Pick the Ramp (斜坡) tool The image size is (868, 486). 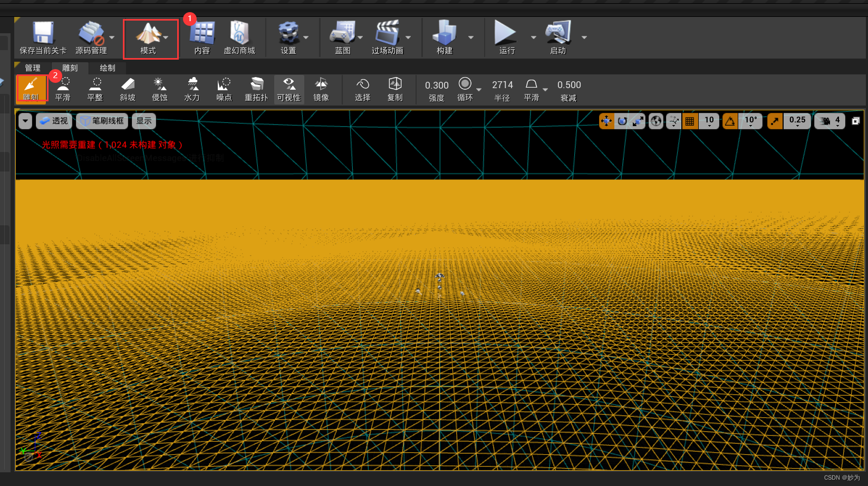coord(127,88)
